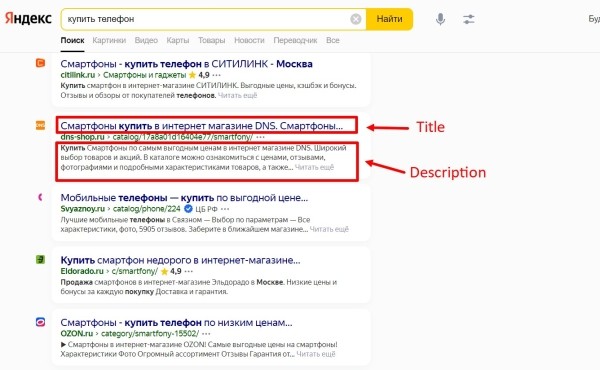The width and height of the screenshot is (600, 370).
Task: Open c/smartfony/ breadcrumb link
Action: click(135, 271)
